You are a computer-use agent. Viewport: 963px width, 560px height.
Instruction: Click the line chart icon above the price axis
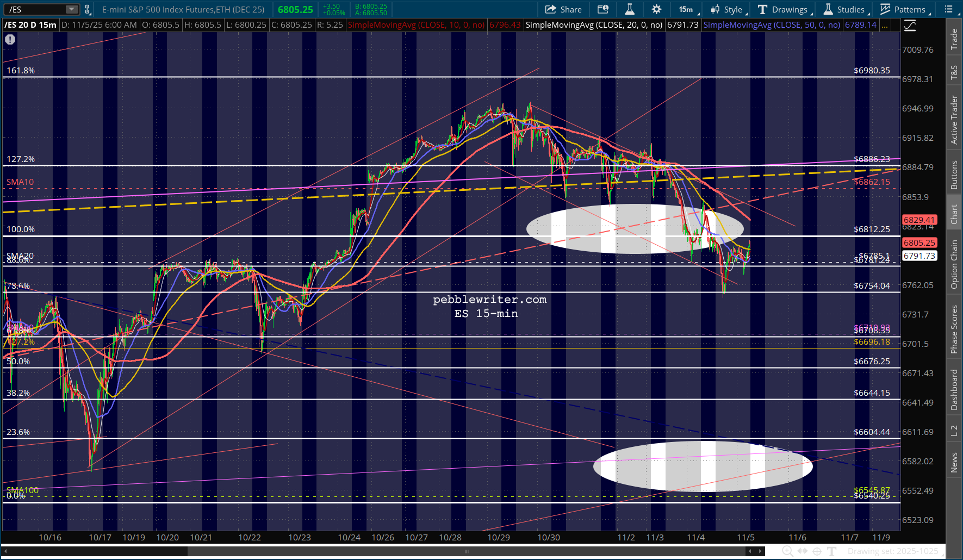pyautogui.click(x=909, y=25)
